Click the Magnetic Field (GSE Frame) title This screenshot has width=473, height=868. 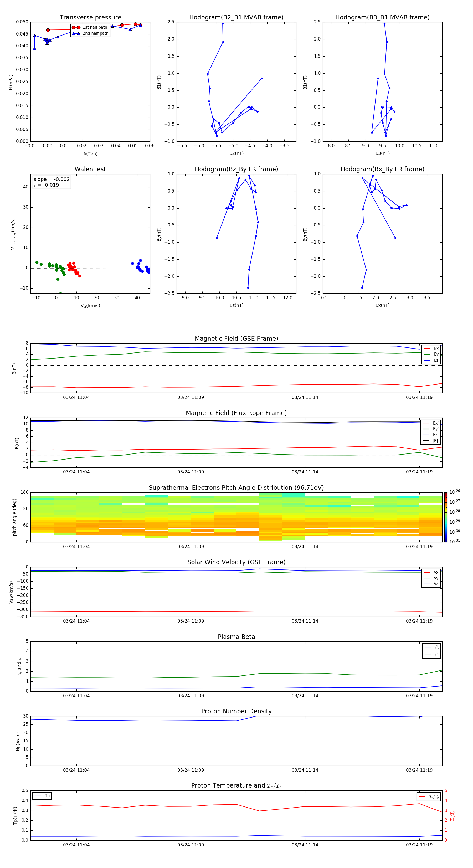(x=236, y=339)
